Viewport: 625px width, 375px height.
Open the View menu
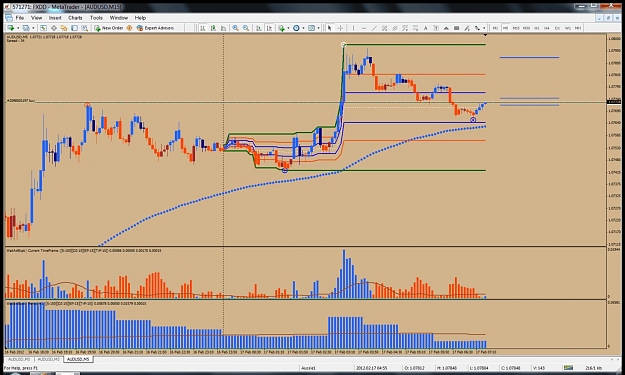(36, 18)
